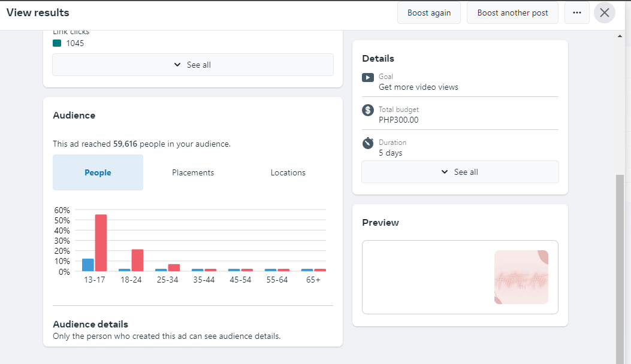
Task: Expand See all in Details card
Action: click(x=460, y=172)
